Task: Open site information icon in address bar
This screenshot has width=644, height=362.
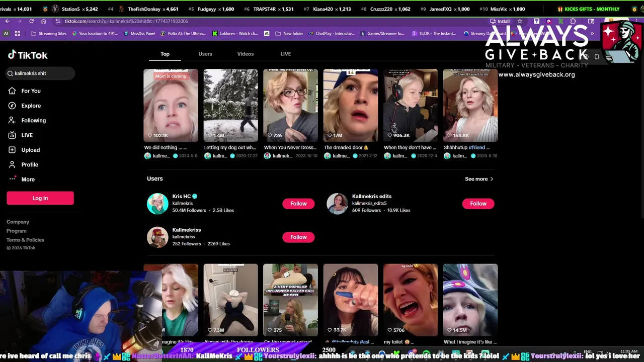Action: click(58, 21)
